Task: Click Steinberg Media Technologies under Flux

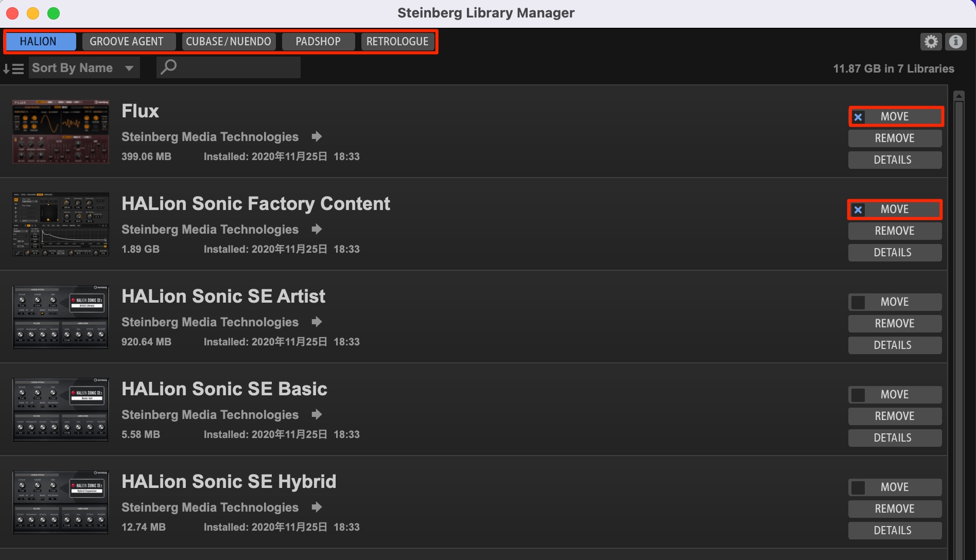Action: [210, 137]
